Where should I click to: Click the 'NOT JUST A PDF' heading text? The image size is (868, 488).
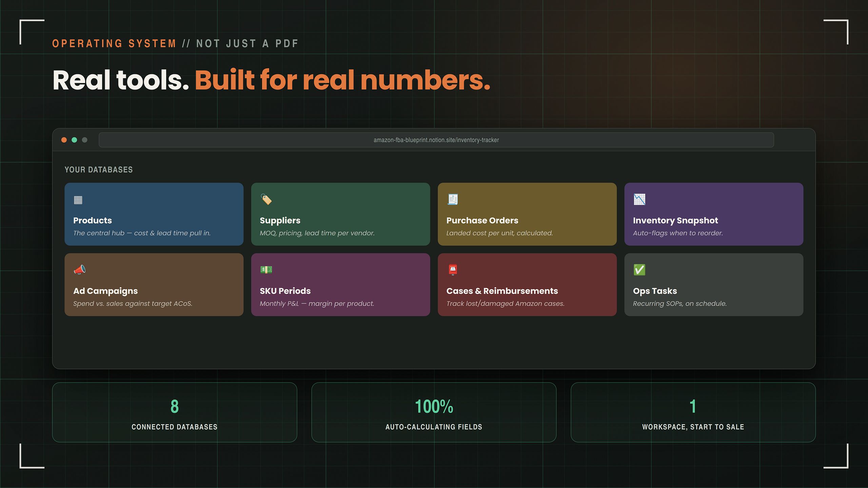(x=247, y=43)
